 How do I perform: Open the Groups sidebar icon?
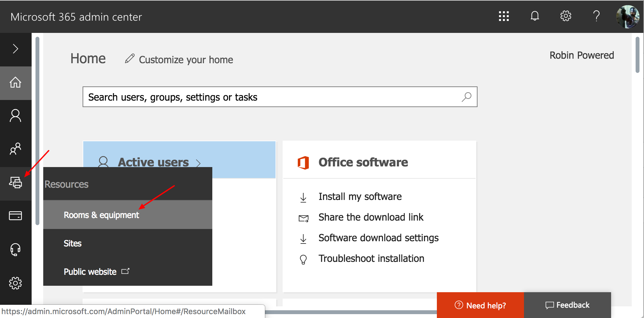point(15,149)
